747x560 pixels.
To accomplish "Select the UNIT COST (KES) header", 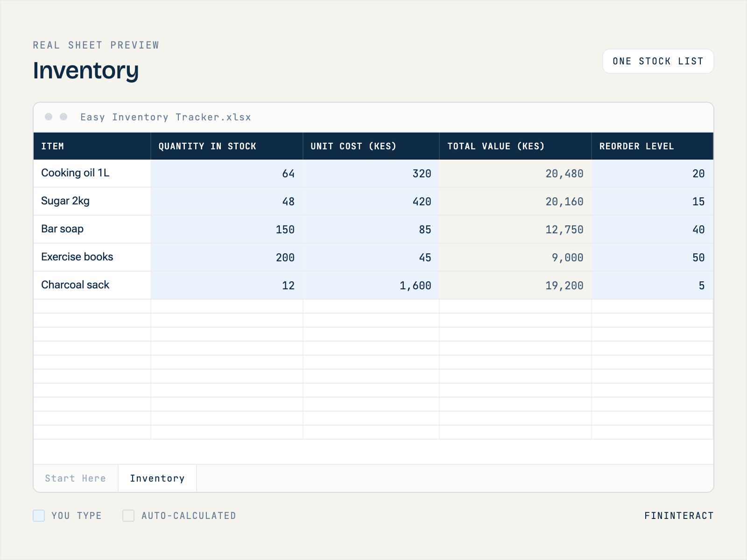I will click(x=371, y=146).
